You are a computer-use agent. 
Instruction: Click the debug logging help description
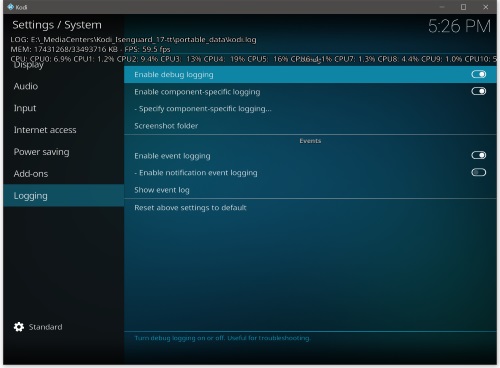click(222, 338)
